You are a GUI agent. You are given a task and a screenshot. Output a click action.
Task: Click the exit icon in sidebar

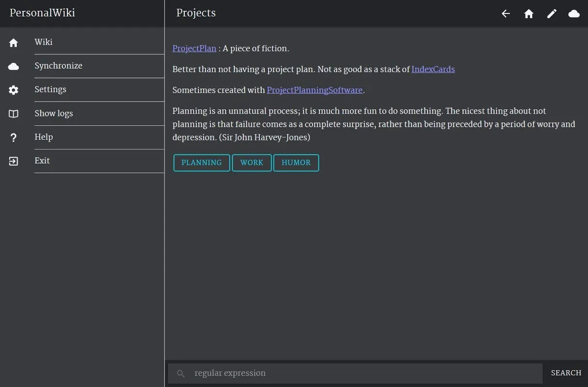pyautogui.click(x=14, y=161)
